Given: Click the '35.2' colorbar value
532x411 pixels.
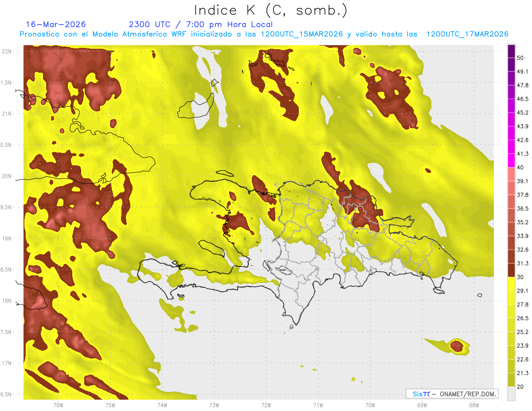Looking at the screenshot, I should (523, 222).
